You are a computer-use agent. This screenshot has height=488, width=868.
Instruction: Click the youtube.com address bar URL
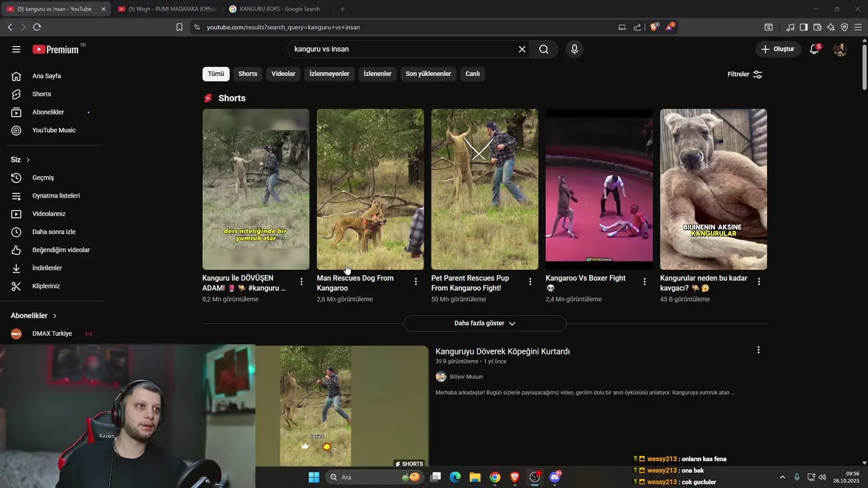pyautogui.click(x=283, y=27)
